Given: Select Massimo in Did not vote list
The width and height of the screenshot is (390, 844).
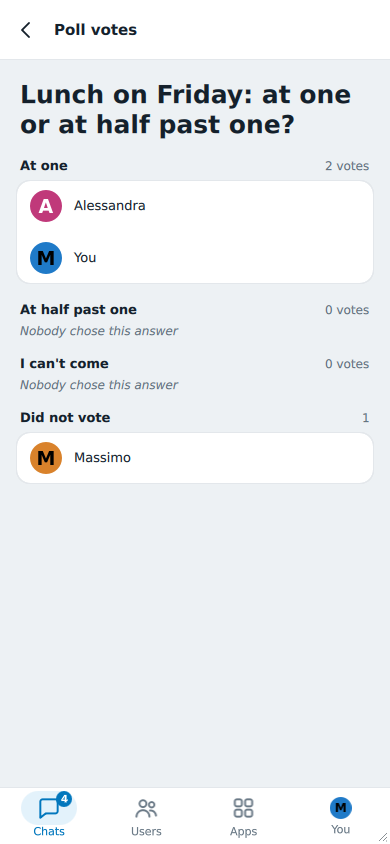Looking at the screenshot, I should (x=195, y=458).
